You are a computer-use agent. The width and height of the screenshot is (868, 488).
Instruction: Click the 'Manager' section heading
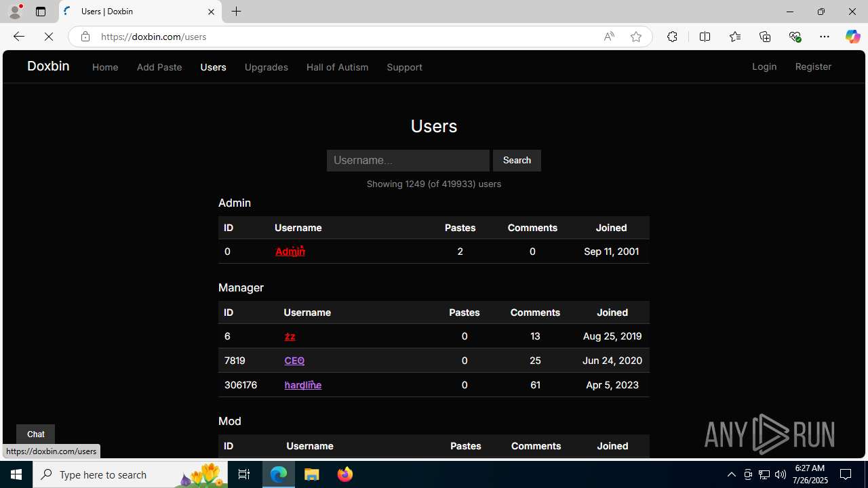point(241,287)
